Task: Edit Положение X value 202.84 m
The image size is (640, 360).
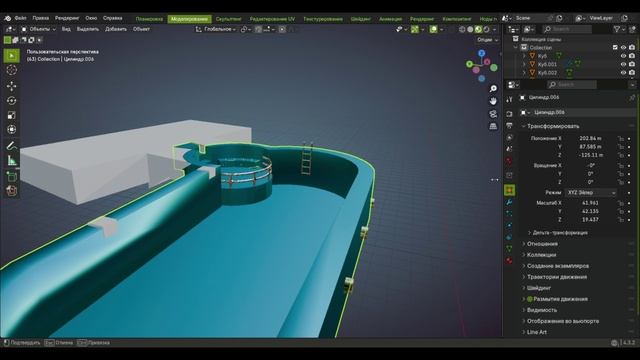Action: point(590,138)
